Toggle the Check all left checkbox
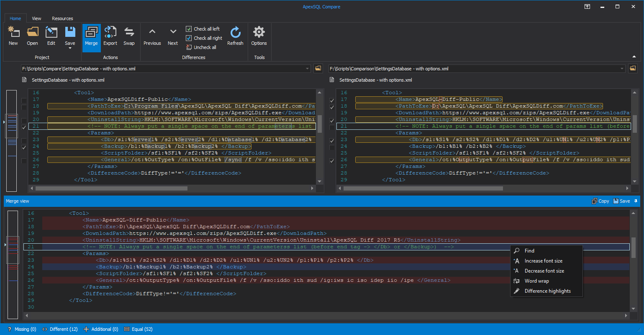644x335 pixels. tap(189, 29)
